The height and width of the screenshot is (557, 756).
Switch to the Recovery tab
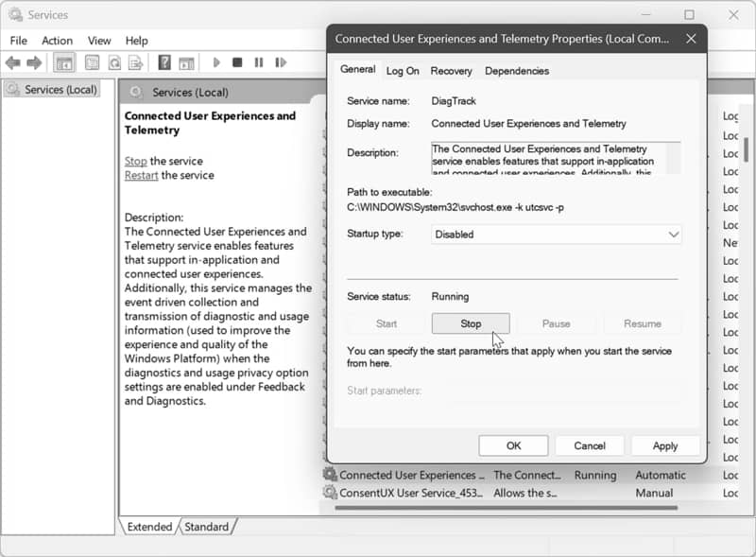452,71
